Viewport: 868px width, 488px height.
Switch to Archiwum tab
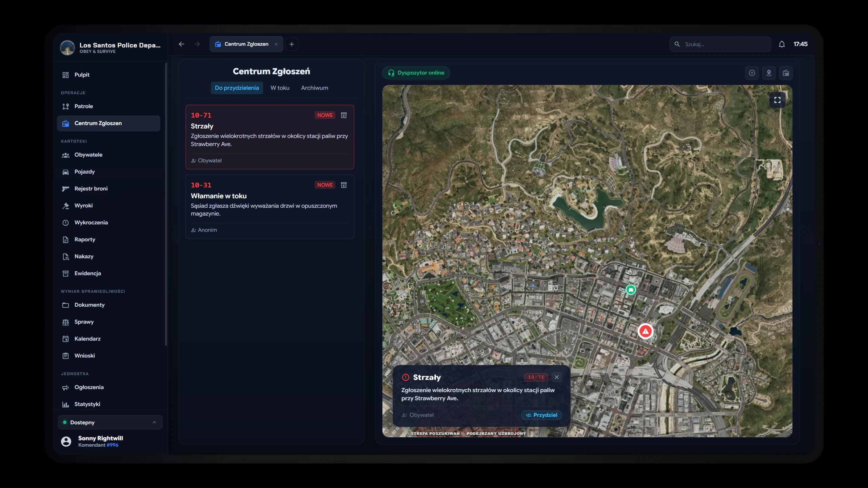(x=314, y=88)
